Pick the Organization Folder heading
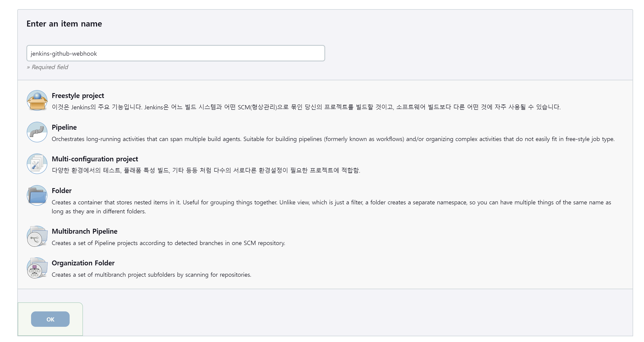Image resolution: width=644 pixels, height=342 pixels. click(x=83, y=263)
